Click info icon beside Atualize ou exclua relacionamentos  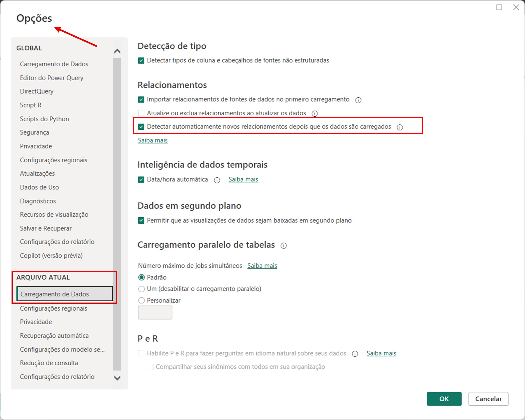point(315,114)
